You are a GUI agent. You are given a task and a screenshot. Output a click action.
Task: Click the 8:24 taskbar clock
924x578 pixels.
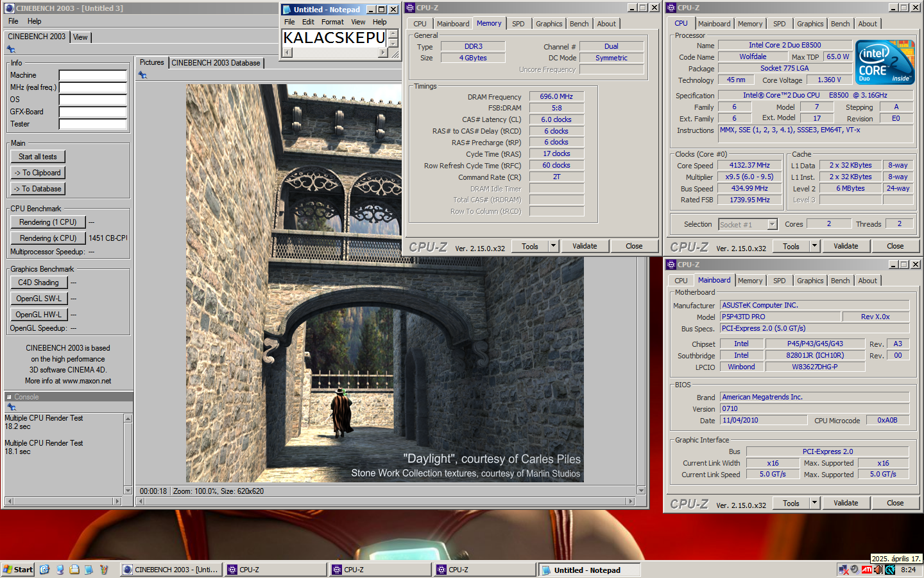click(x=908, y=570)
